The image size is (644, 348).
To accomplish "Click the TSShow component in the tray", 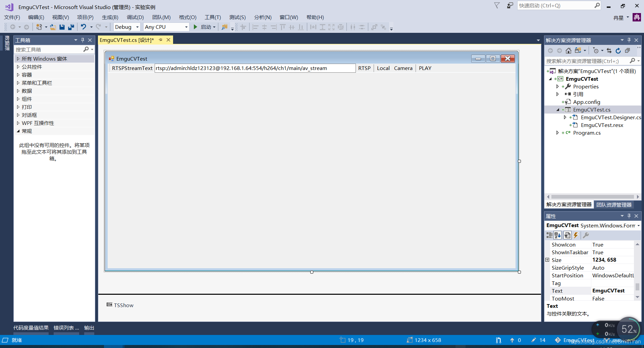I will click(x=120, y=305).
